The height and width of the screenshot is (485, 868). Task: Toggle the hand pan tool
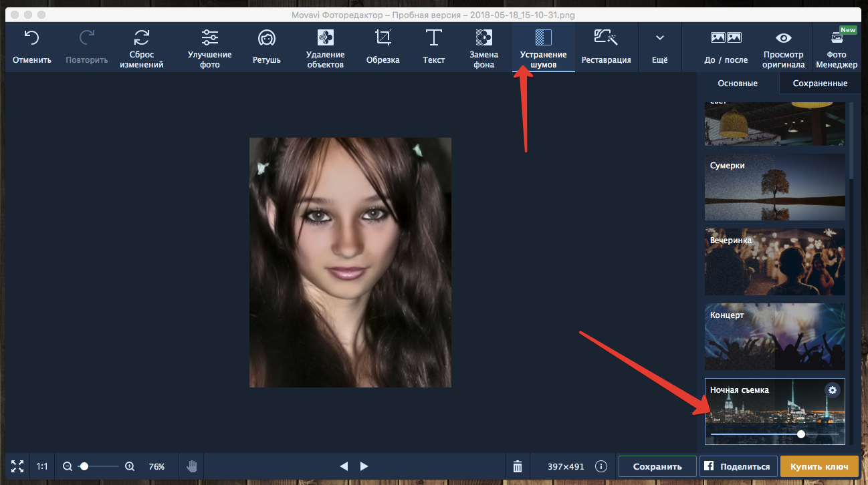pyautogui.click(x=192, y=466)
